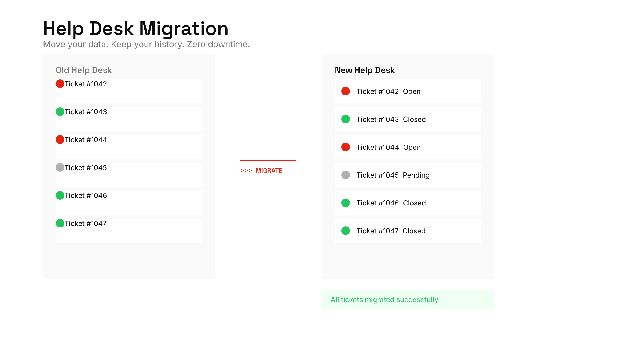Click the green status dot beside Ticket #1043
Screen dimensions: 644x338
click(x=60, y=112)
